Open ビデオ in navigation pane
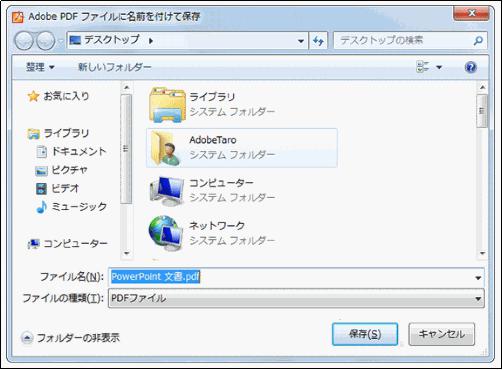The height and width of the screenshot is (370, 503). click(65, 189)
